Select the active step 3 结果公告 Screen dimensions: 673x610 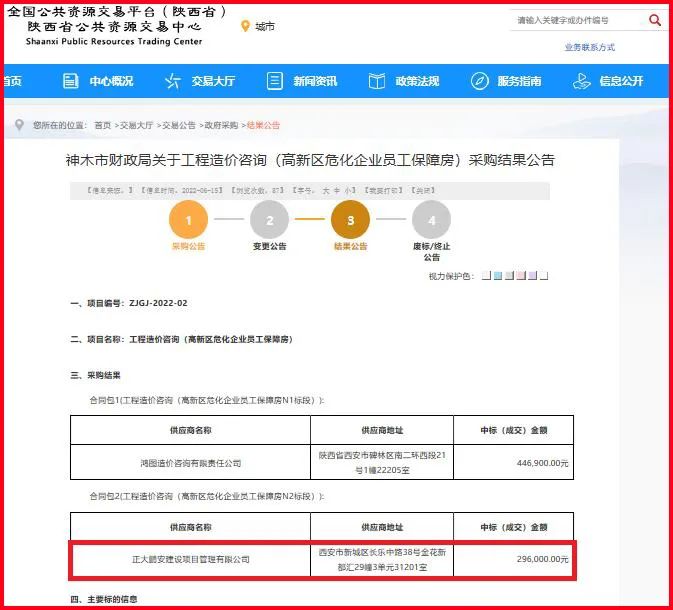pyautogui.click(x=350, y=219)
